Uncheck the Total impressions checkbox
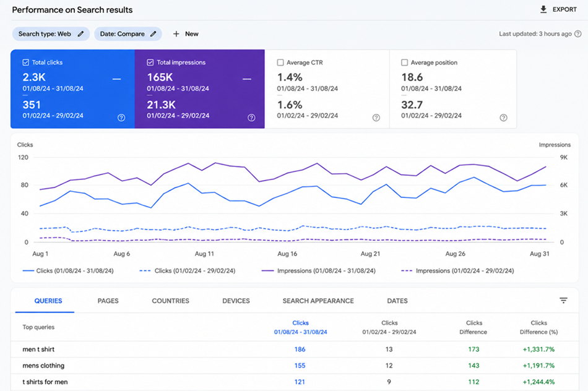Viewport: 588px width, 391px height. pos(150,62)
